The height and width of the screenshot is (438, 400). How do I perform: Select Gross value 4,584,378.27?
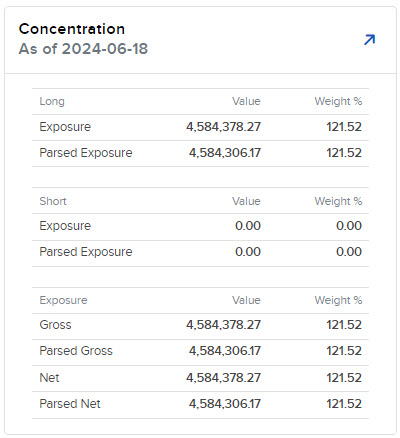pyautogui.click(x=223, y=325)
